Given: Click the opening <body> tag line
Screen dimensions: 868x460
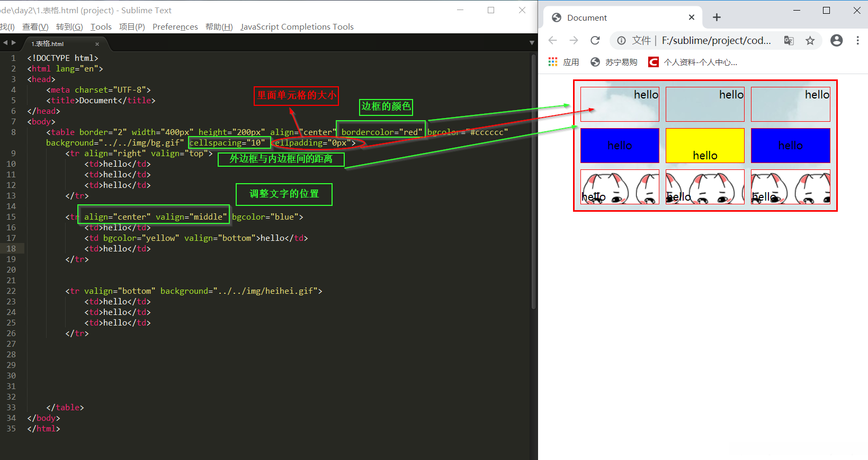Looking at the screenshot, I should [x=41, y=122].
